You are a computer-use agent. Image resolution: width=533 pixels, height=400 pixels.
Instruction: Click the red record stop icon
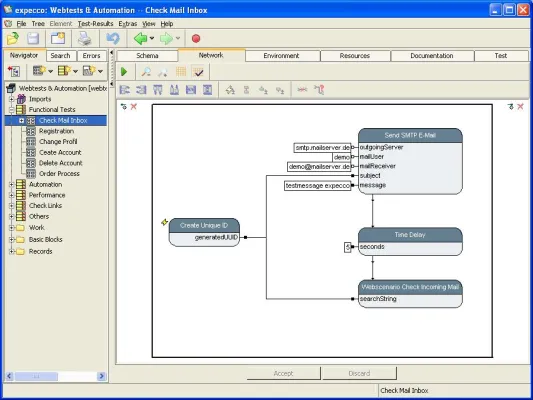196,38
